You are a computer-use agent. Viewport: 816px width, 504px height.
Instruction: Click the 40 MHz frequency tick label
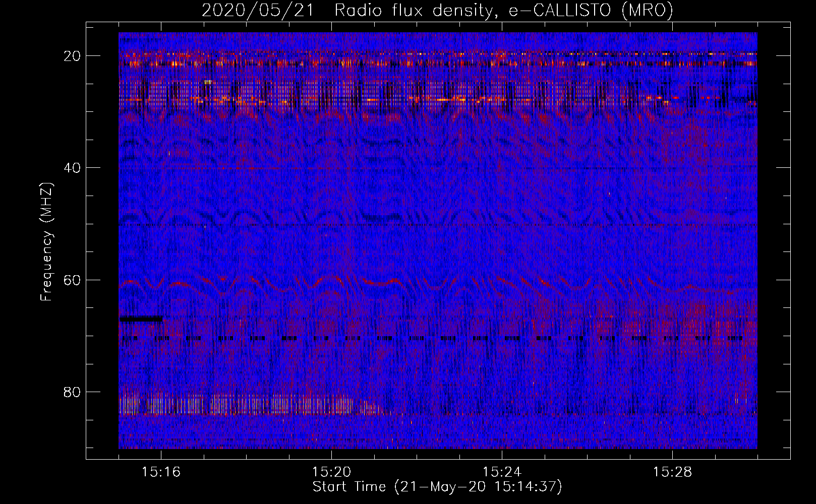tap(72, 168)
